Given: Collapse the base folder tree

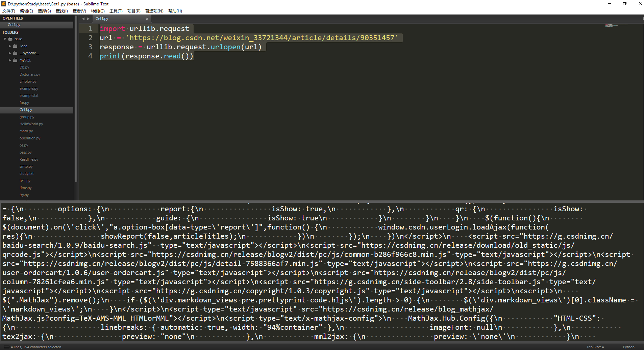Looking at the screenshot, I should tap(5, 38).
